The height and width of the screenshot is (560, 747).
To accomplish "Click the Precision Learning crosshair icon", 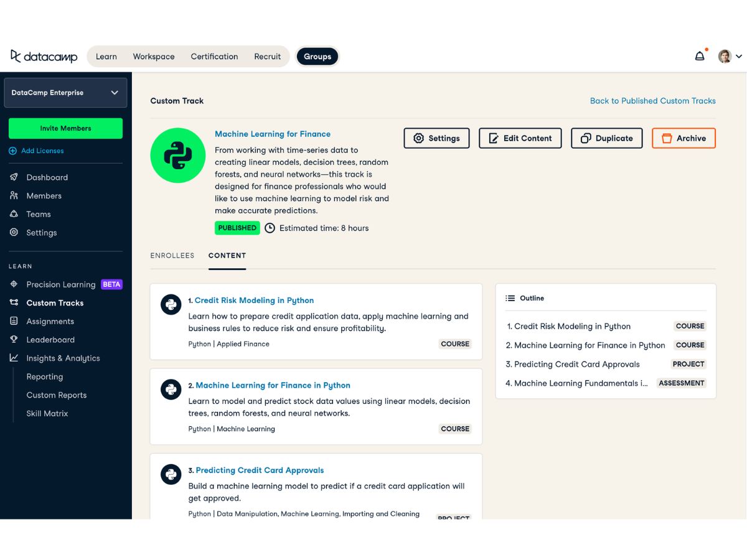I will point(14,284).
